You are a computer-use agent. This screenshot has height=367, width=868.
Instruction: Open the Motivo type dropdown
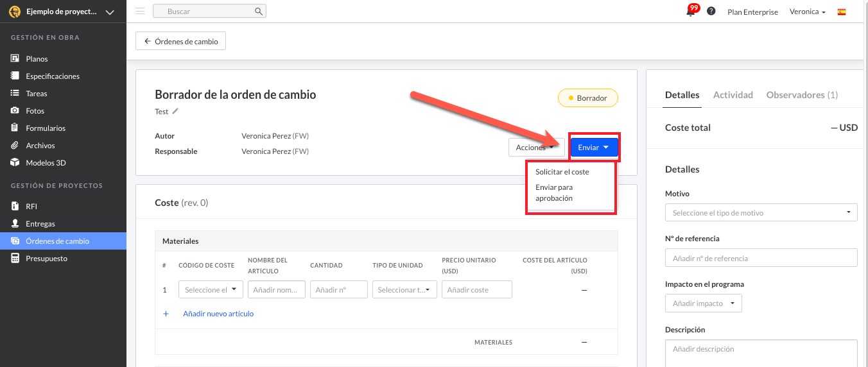click(x=761, y=212)
